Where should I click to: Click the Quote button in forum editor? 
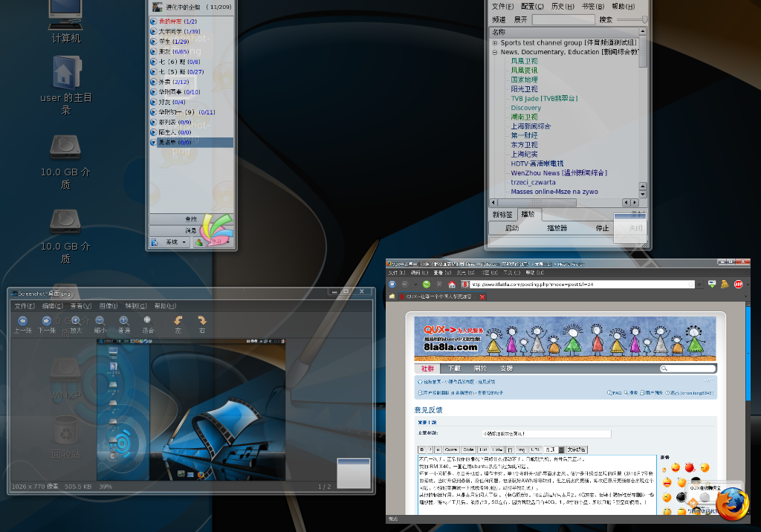pyautogui.click(x=451, y=450)
